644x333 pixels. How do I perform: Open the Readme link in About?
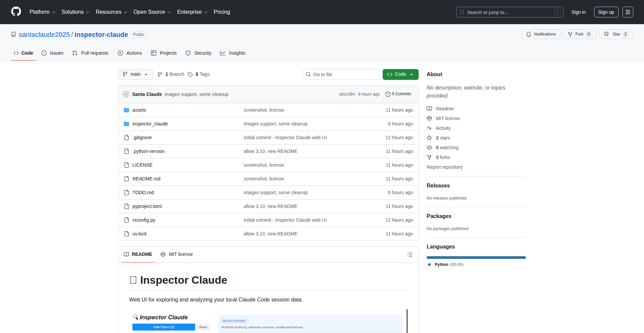[x=440, y=109]
